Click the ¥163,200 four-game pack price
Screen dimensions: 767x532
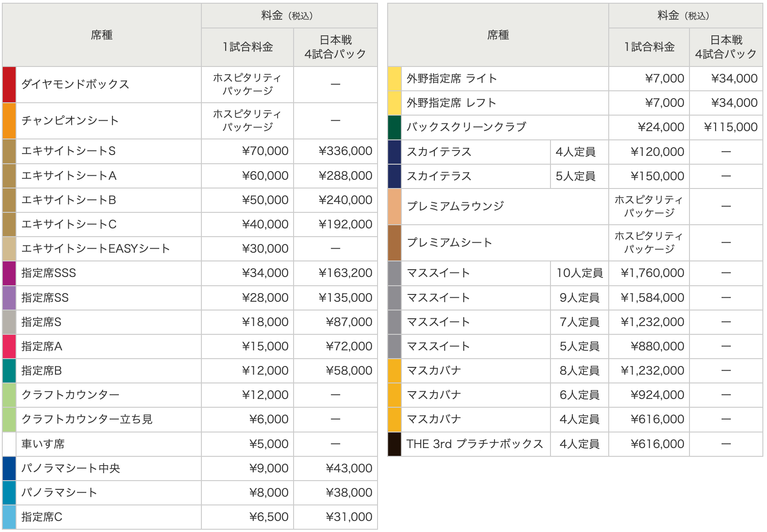pos(345,273)
